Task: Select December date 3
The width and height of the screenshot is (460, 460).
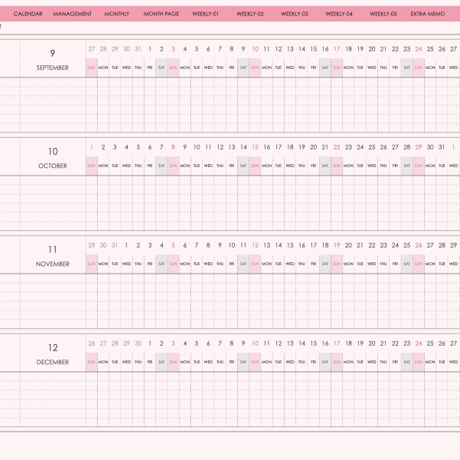Action: [x=173, y=343]
